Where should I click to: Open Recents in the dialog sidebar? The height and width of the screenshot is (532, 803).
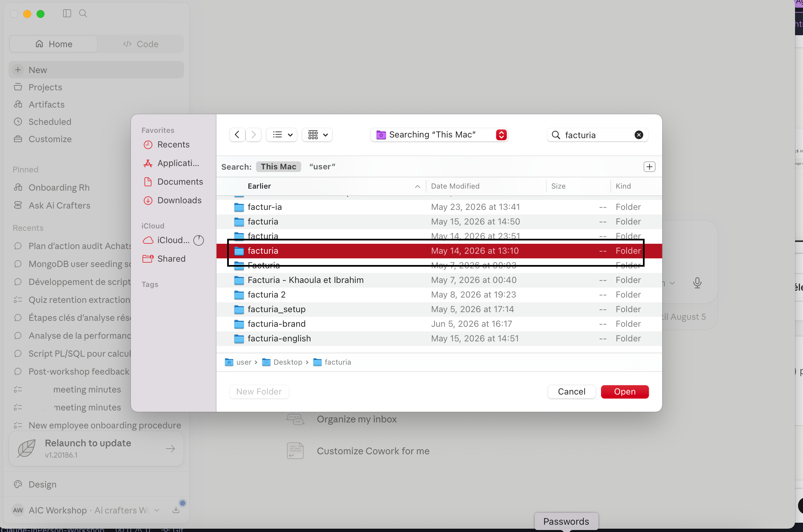pyautogui.click(x=173, y=144)
